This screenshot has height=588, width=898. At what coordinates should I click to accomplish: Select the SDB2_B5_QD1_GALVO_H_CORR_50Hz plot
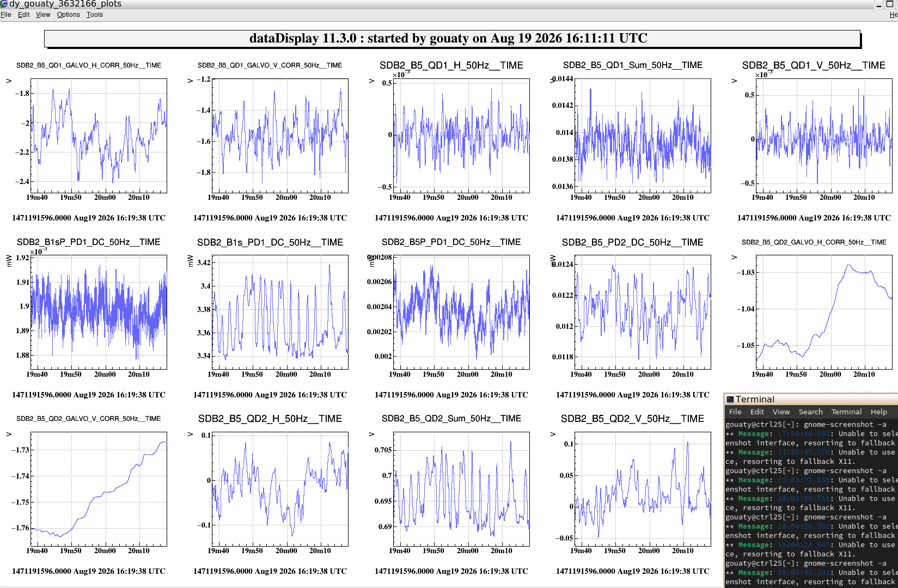click(99, 136)
